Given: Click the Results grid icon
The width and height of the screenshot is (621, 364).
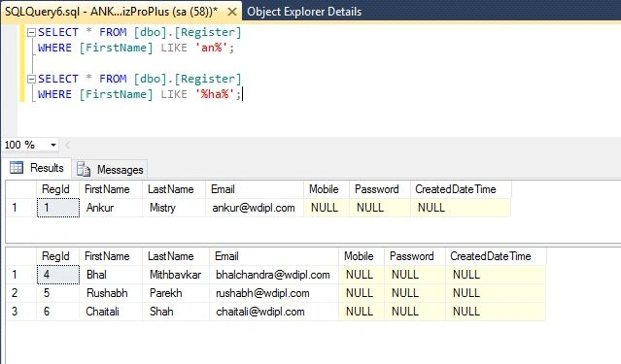Looking at the screenshot, I should pyautogui.click(x=17, y=168).
